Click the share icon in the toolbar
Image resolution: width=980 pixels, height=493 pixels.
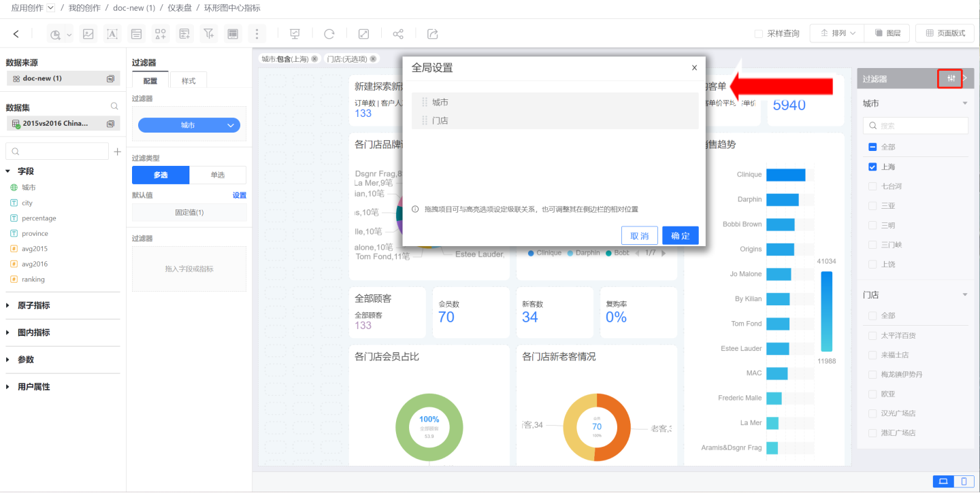click(398, 34)
